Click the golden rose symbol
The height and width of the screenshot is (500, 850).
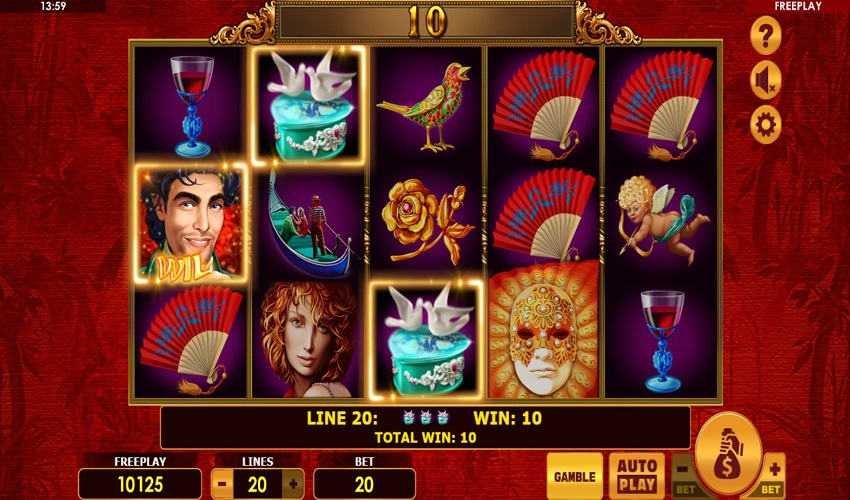[x=426, y=223]
